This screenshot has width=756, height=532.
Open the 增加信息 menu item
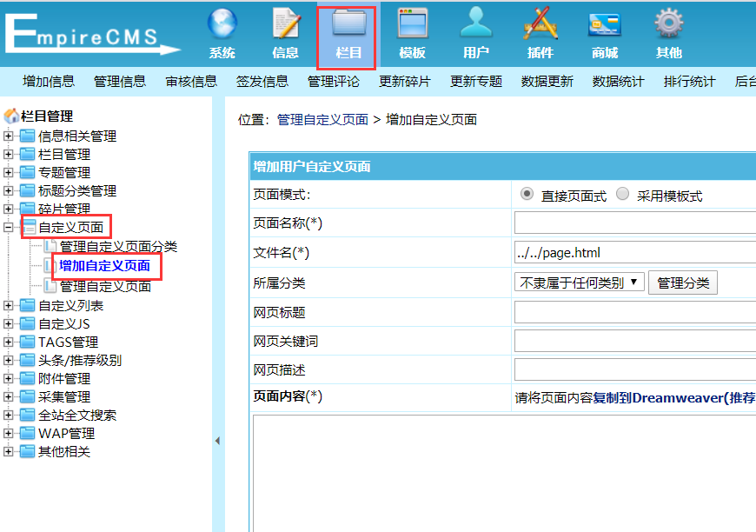coord(49,82)
